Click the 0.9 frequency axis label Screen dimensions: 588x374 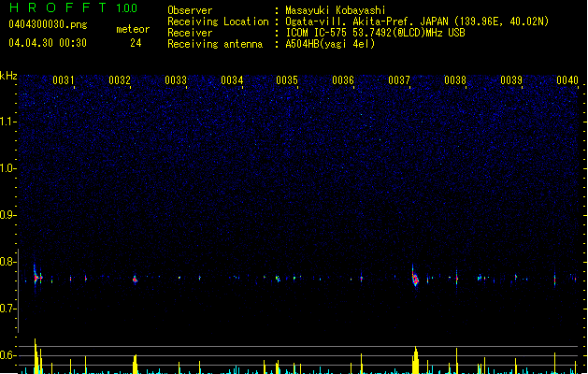(7, 215)
